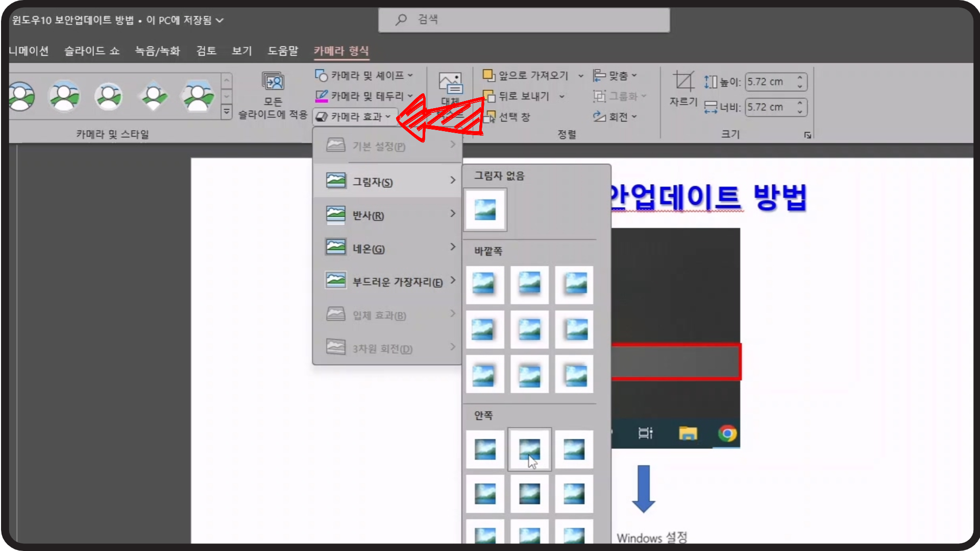The height and width of the screenshot is (551, 980).
Task: Click the Search (검색) box
Action: [x=524, y=20]
